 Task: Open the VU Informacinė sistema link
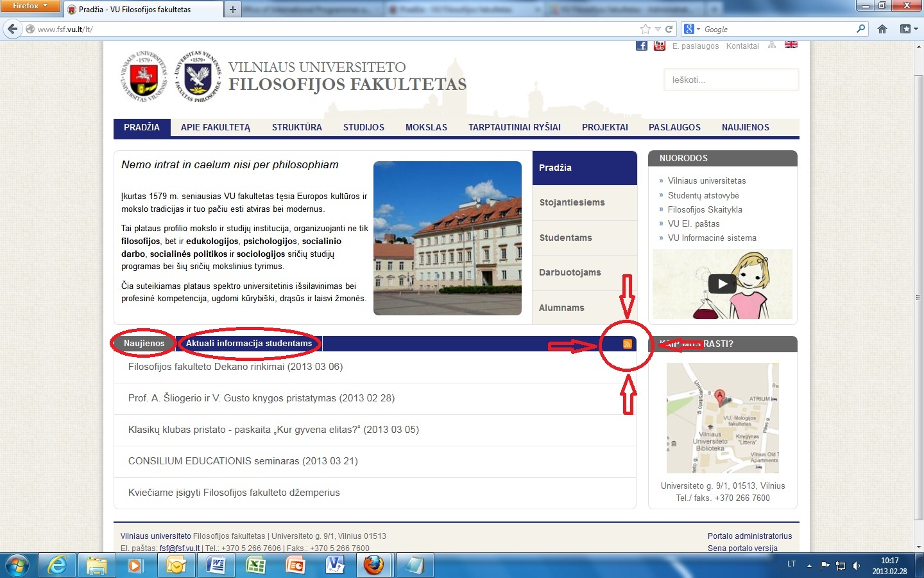[712, 238]
